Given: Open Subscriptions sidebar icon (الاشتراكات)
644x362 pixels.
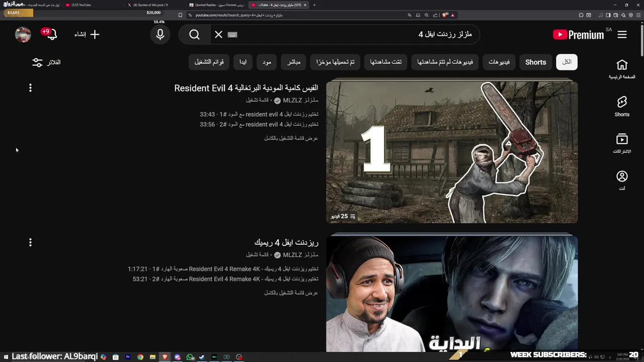Looking at the screenshot, I should pyautogui.click(x=622, y=143).
